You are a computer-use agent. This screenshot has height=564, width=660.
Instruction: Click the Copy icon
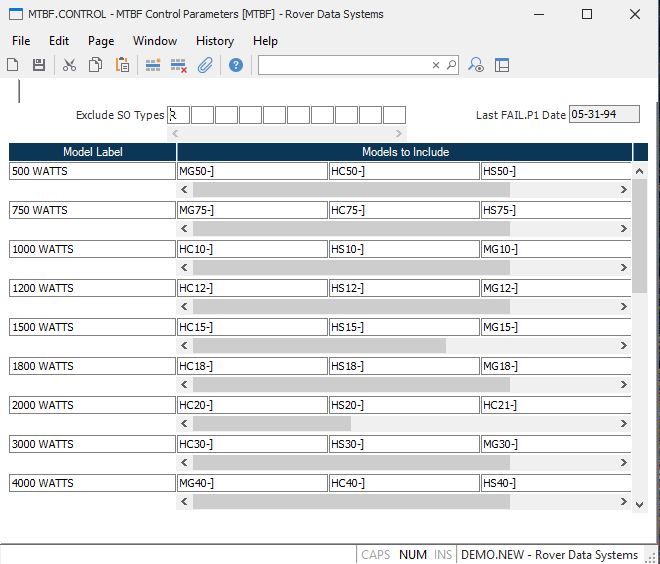click(95, 65)
